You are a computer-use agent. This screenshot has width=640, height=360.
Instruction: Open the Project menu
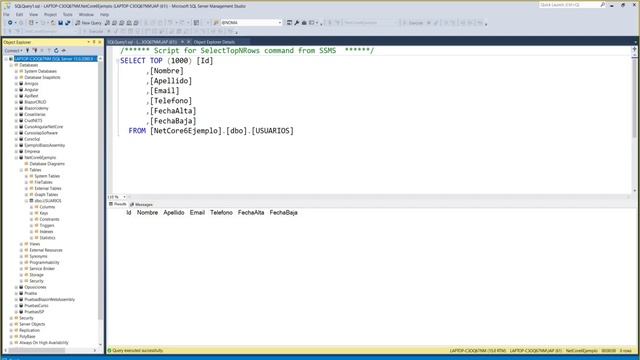pyautogui.click(x=51, y=14)
